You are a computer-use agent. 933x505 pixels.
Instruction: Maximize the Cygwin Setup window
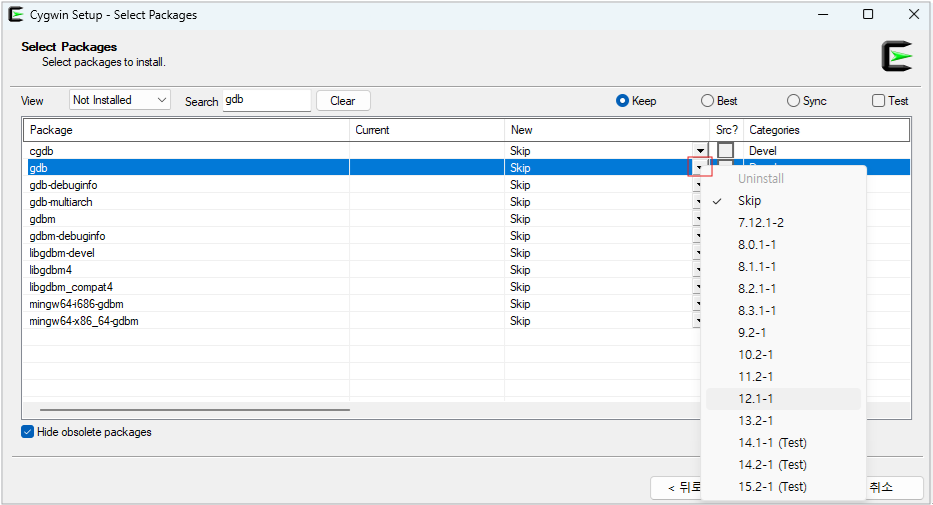(x=868, y=14)
